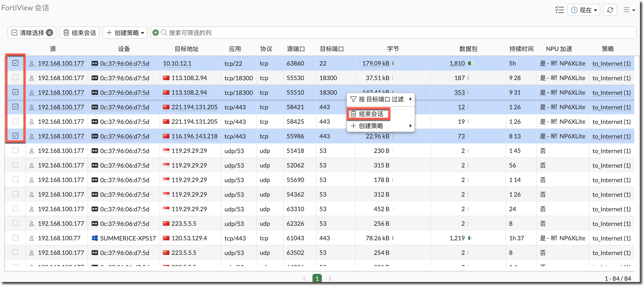Click the filter funnel icon in context menu
The height and width of the screenshot is (286, 644).
pos(353,99)
